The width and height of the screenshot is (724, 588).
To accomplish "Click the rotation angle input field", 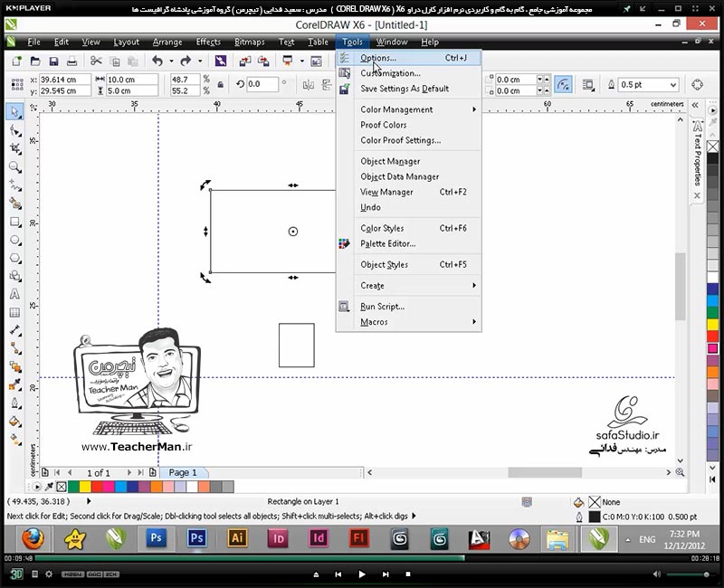I will [262, 84].
